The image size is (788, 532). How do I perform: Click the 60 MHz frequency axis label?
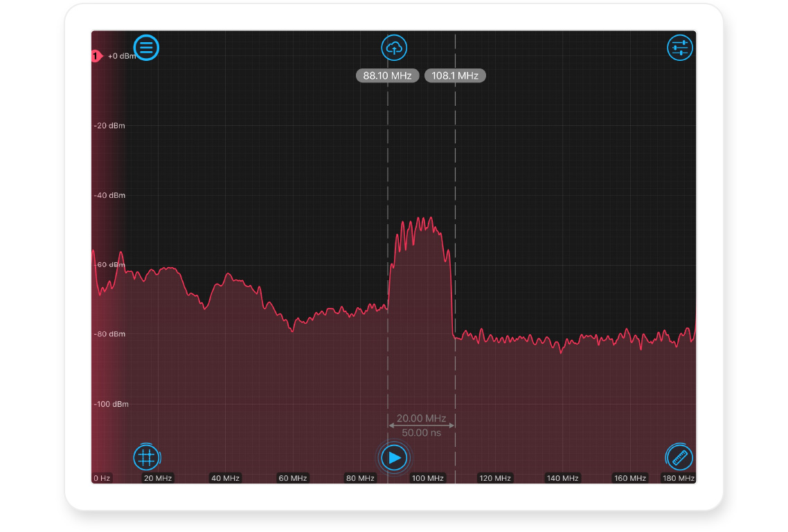coord(293,478)
